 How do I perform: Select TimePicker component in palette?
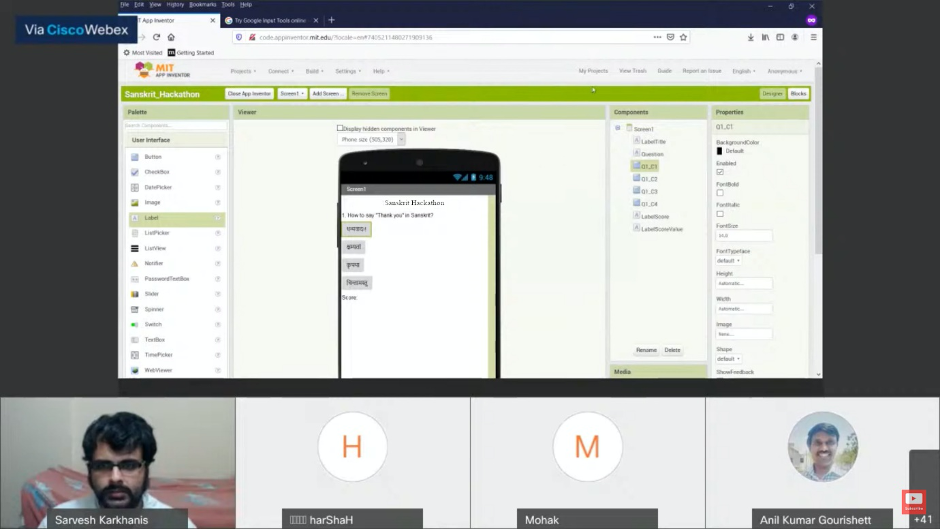(x=158, y=355)
